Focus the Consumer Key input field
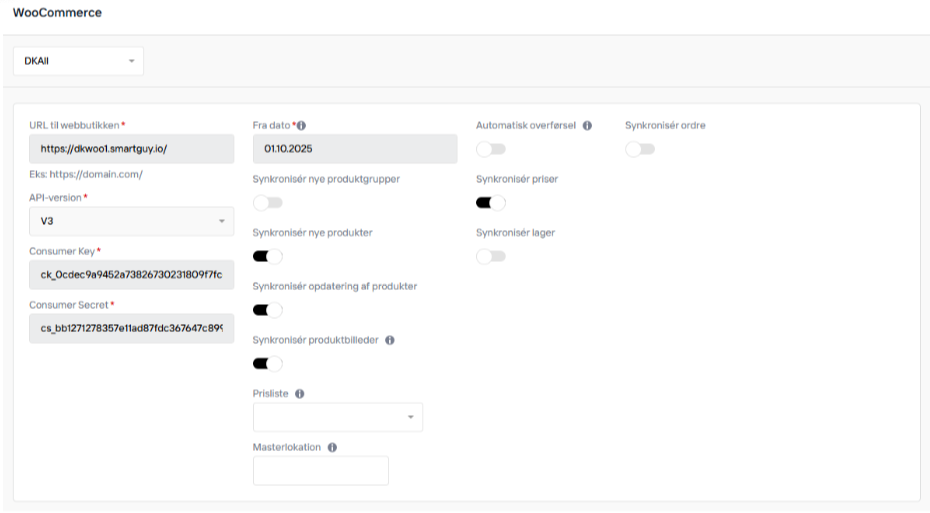Screen dimensions: 930x513 pyautogui.click(x=131, y=275)
